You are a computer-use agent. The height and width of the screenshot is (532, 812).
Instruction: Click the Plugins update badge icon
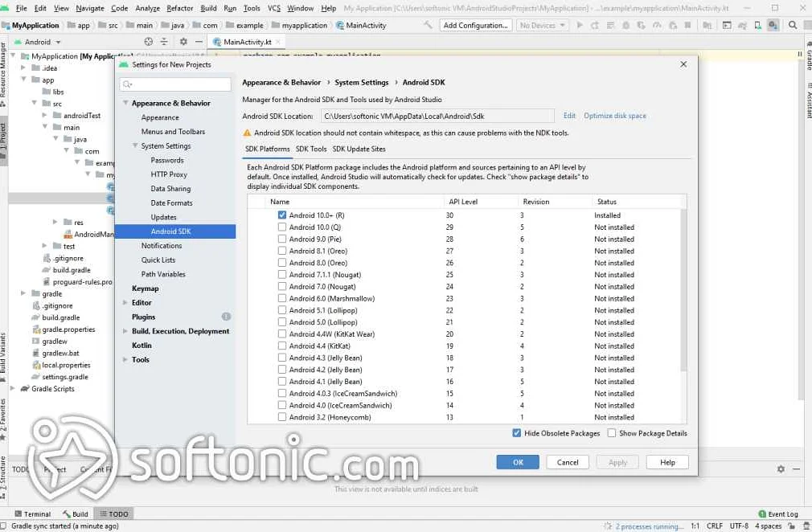(x=226, y=317)
